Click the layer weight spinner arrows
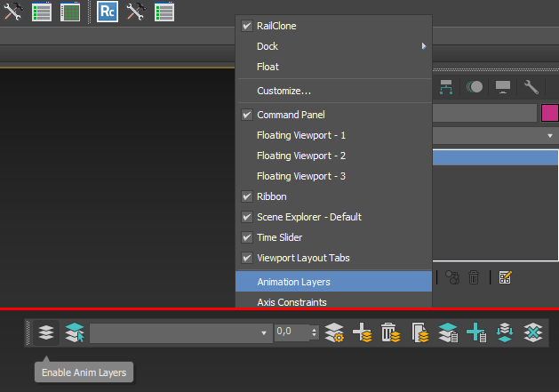This screenshot has width=559, height=392. tap(315, 332)
